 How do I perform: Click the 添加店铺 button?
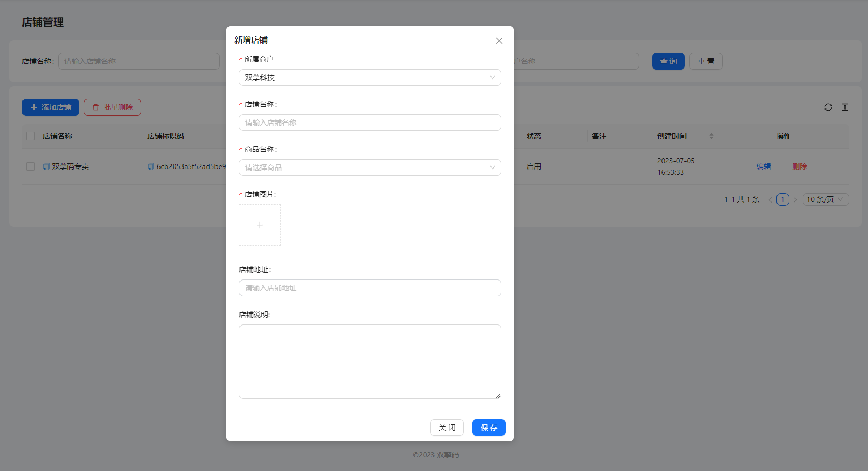tap(51, 107)
